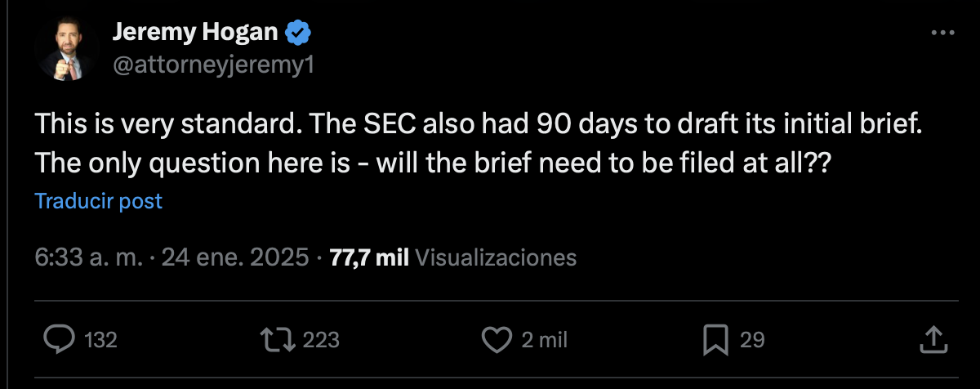This screenshot has width=980, height=389.
Task: Bookmark this post using the bookmark icon
Action: tap(716, 339)
